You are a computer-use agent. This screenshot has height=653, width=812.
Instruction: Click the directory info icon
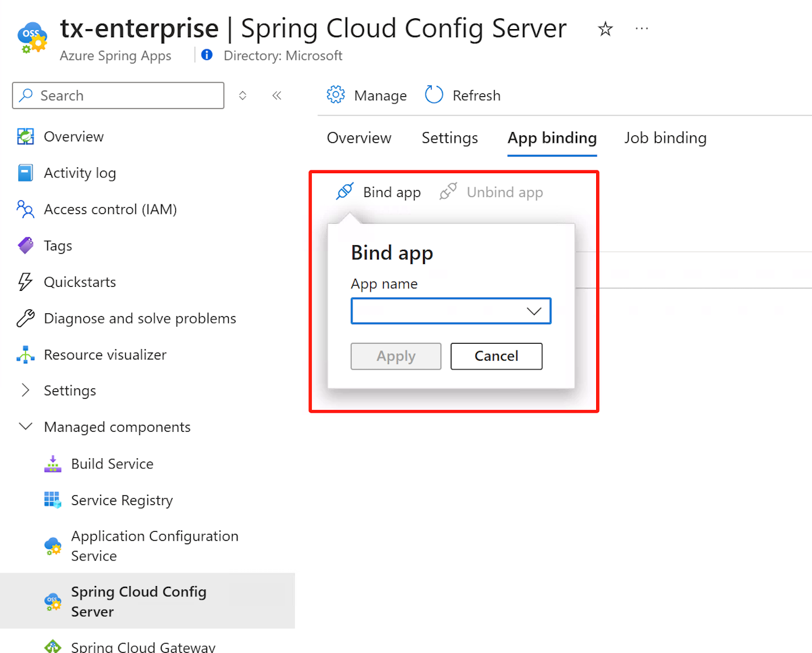[207, 55]
